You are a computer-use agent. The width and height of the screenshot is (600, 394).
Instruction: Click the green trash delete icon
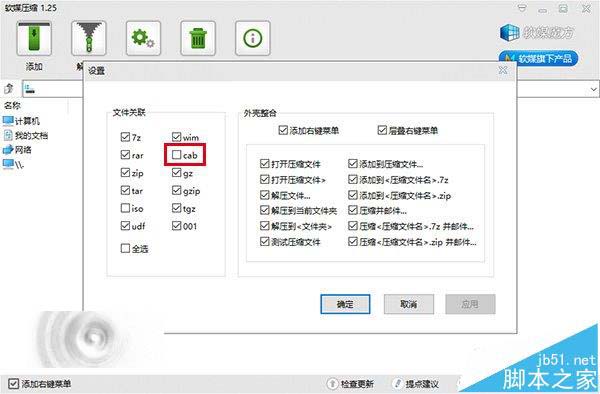coord(198,38)
